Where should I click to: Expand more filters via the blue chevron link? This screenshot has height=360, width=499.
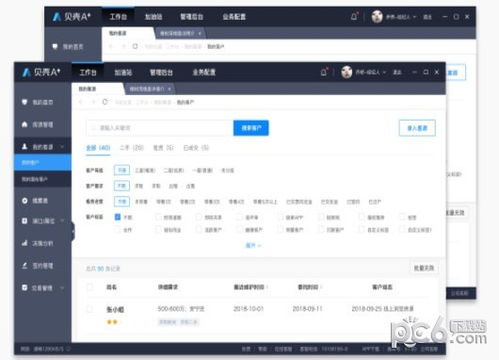coord(253,246)
